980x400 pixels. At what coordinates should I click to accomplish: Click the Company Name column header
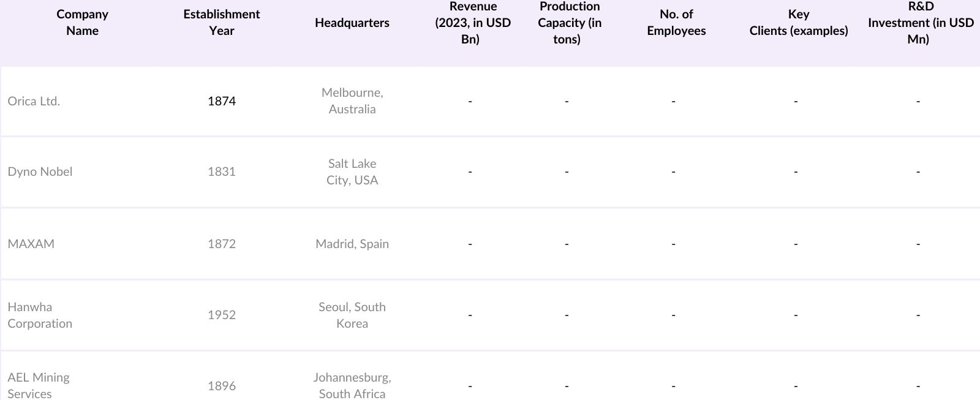coord(82,23)
